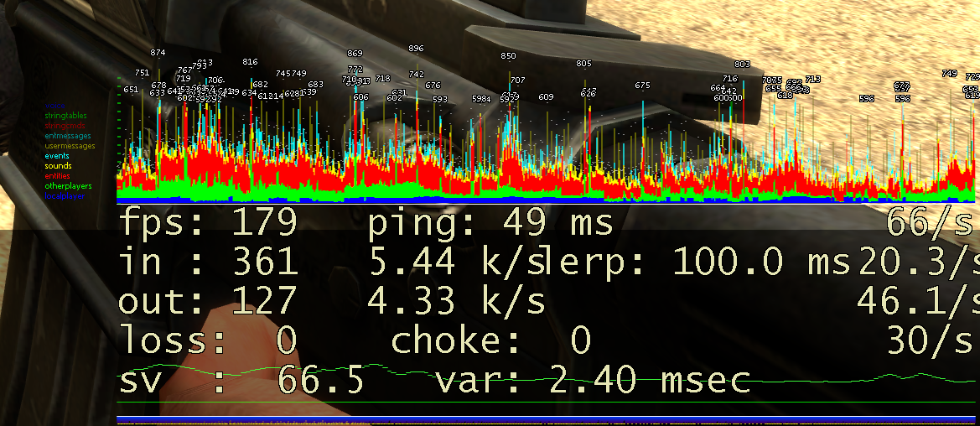This screenshot has width=980, height=426.
Task: Select the 'var: 2.40 msec' value
Action: pyautogui.click(x=592, y=380)
